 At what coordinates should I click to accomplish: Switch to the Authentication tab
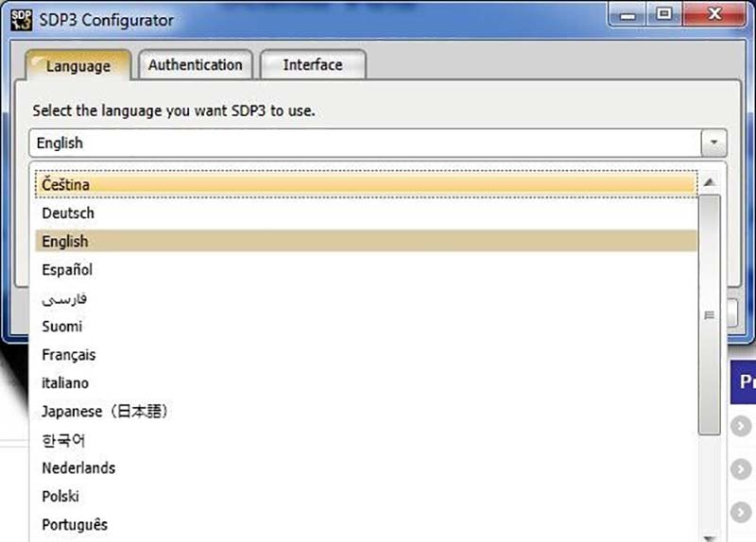pyautogui.click(x=196, y=64)
